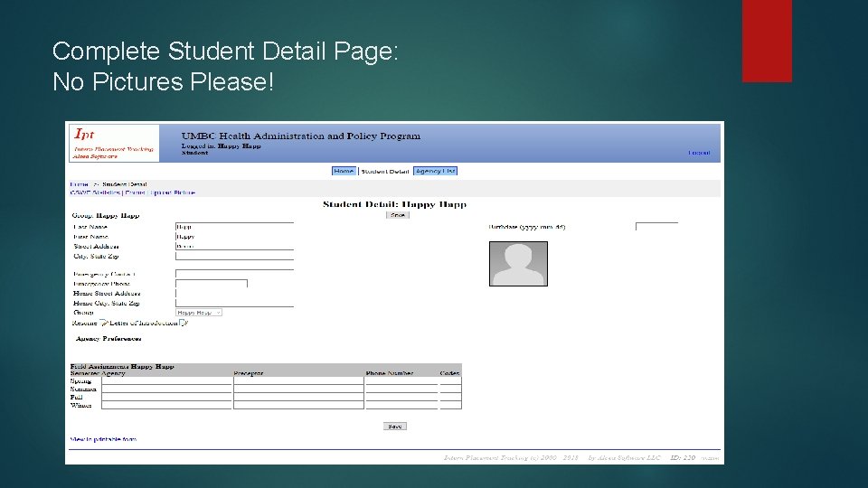Go to the Home tab

click(344, 171)
